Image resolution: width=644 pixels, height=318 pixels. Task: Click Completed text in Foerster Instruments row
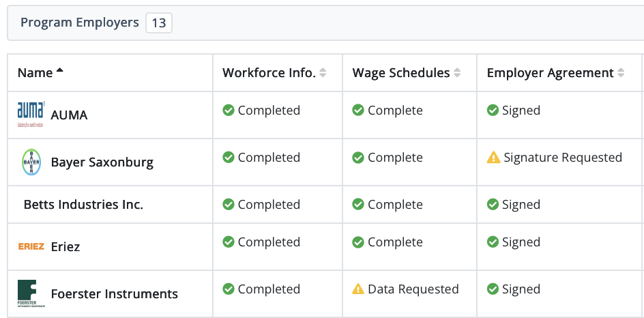[269, 289]
